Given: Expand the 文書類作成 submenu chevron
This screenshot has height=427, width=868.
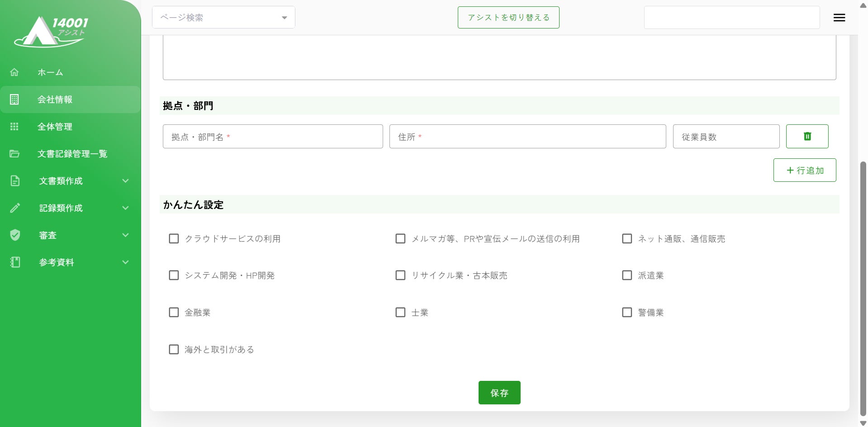Looking at the screenshot, I should coord(125,181).
